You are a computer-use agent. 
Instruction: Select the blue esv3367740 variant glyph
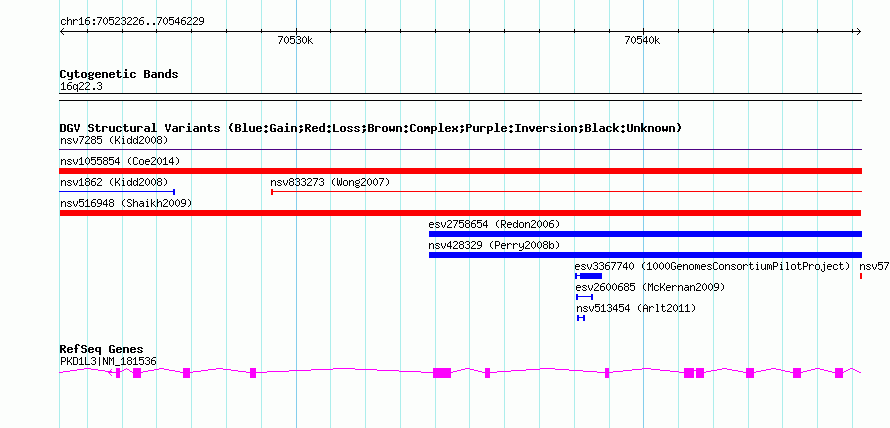coord(589,276)
